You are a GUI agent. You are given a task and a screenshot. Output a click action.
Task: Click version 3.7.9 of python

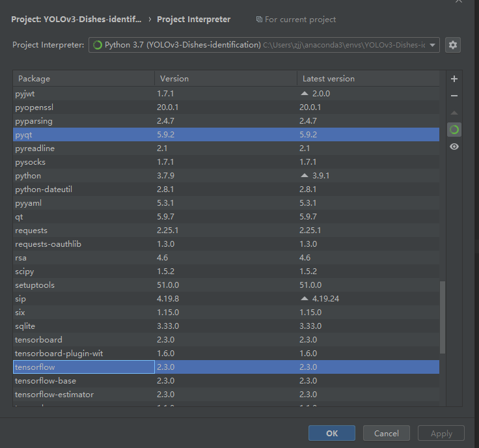pyautogui.click(x=165, y=176)
